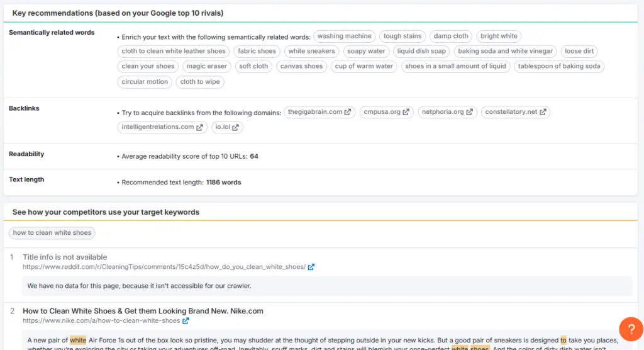Click external link icon beside io.lol
The image size is (644, 350).
235,127
